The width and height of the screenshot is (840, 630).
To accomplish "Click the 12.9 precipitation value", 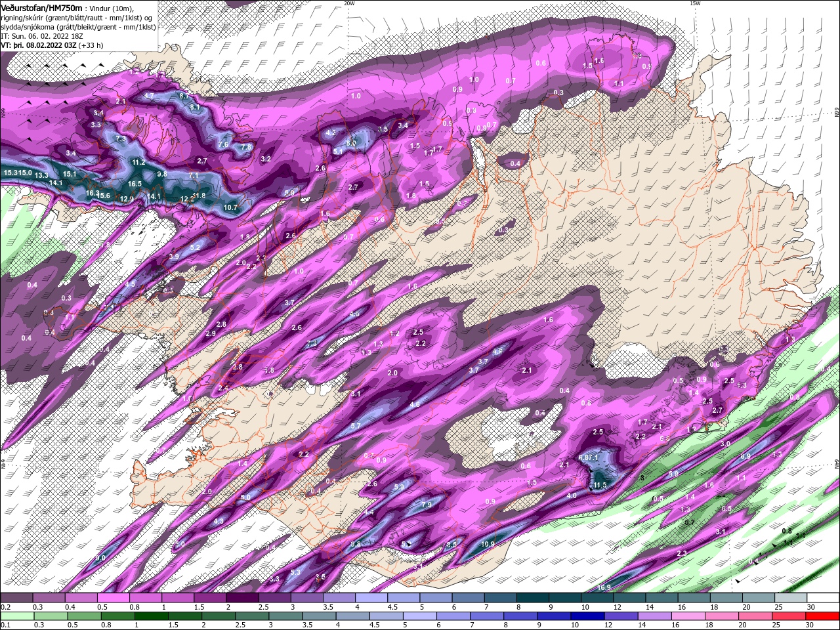I will coord(127,199).
